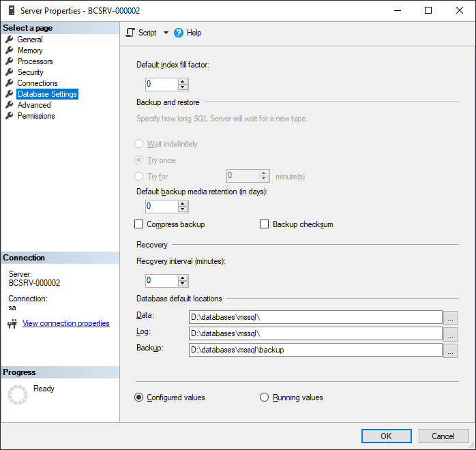Enable the Compress backup checkbox

pyautogui.click(x=138, y=224)
